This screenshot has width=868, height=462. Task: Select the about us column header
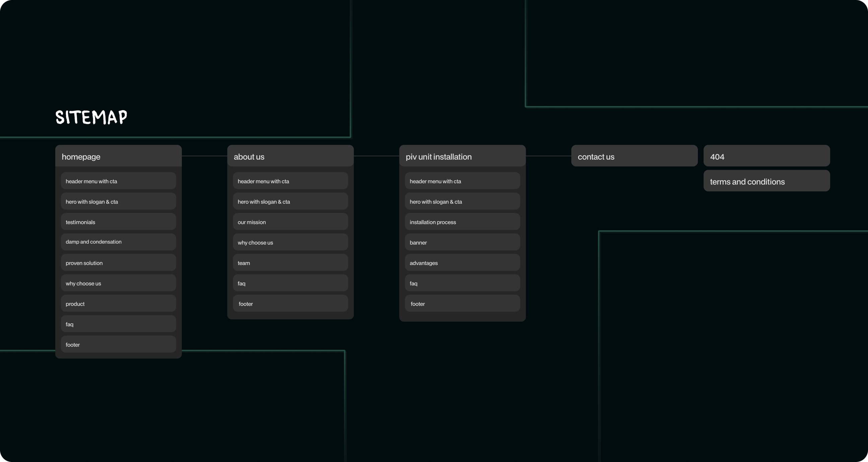[x=290, y=156]
